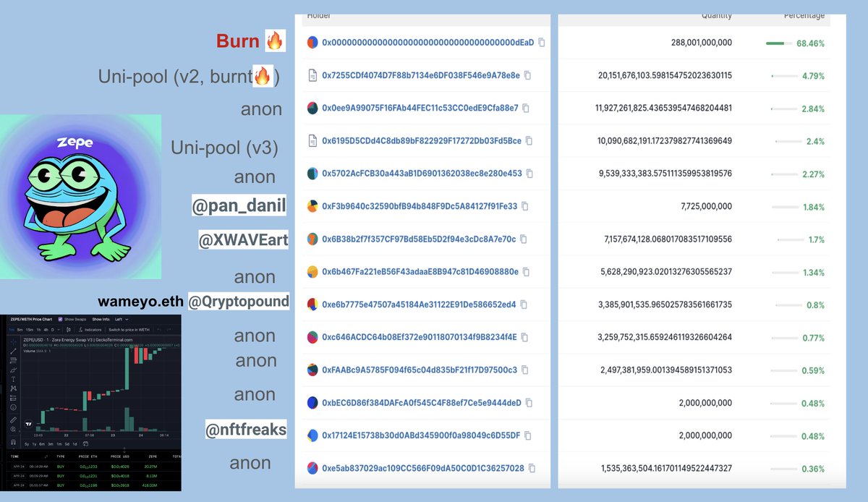Click the 2.84% percentage progress bar
This screenshot has width=868, height=502.
click(x=784, y=109)
